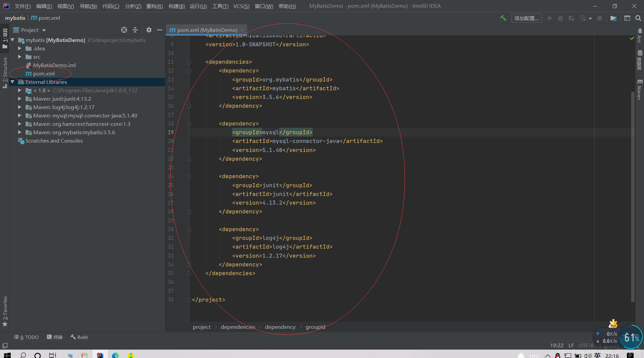Open the 重构(R) menu

click(154, 6)
